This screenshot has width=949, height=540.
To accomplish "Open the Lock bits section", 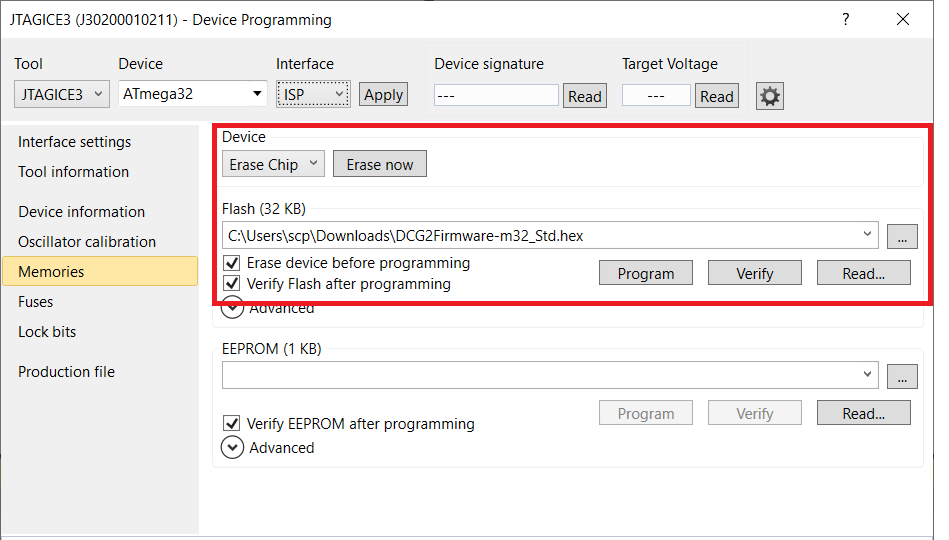I will pos(47,332).
